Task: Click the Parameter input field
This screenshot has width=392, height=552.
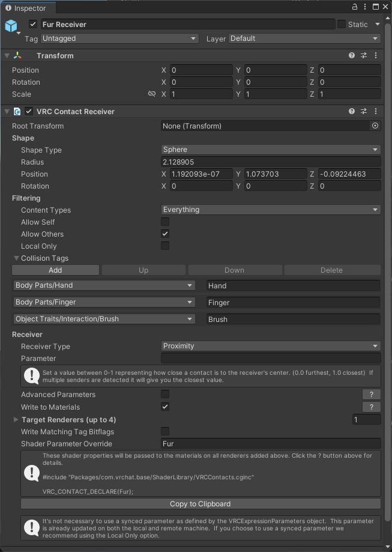Action: [x=271, y=358]
